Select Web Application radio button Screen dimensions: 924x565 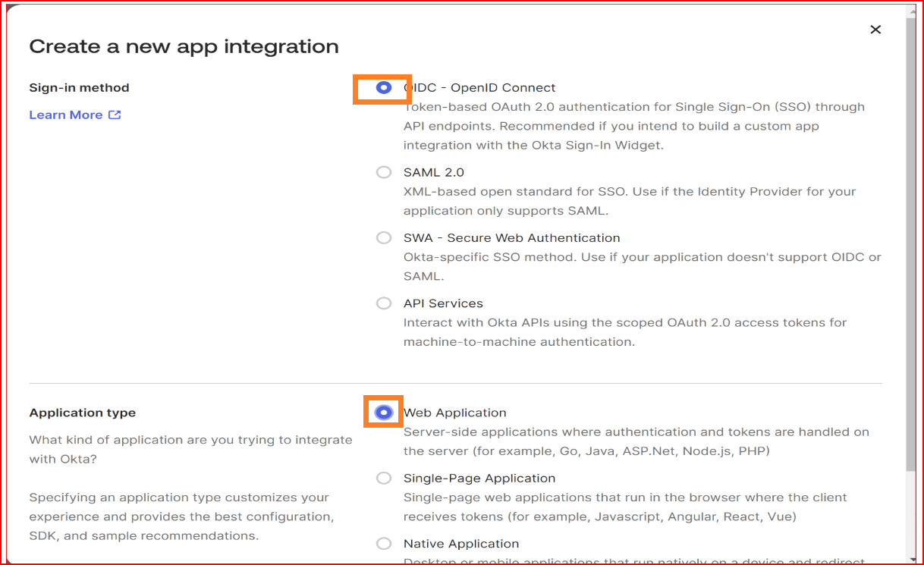pos(384,413)
